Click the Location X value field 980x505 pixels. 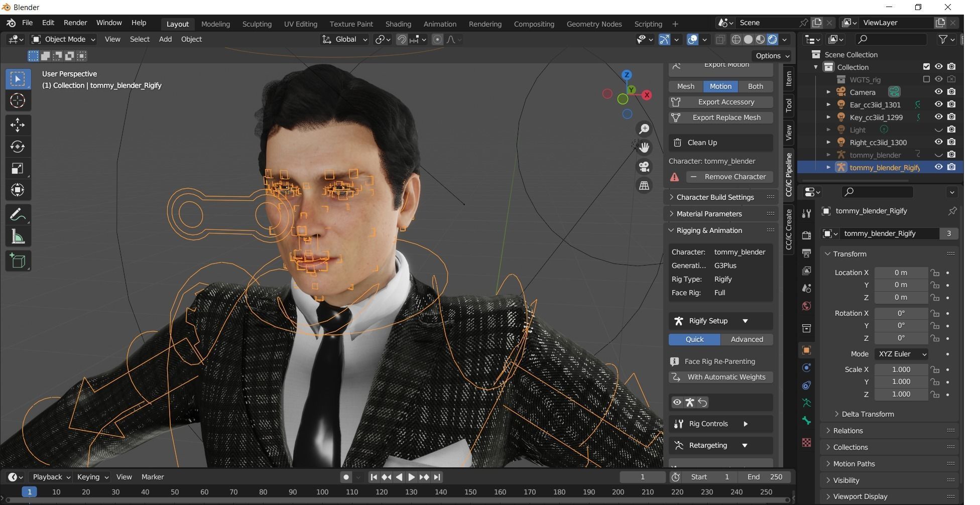pyautogui.click(x=901, y=273)
